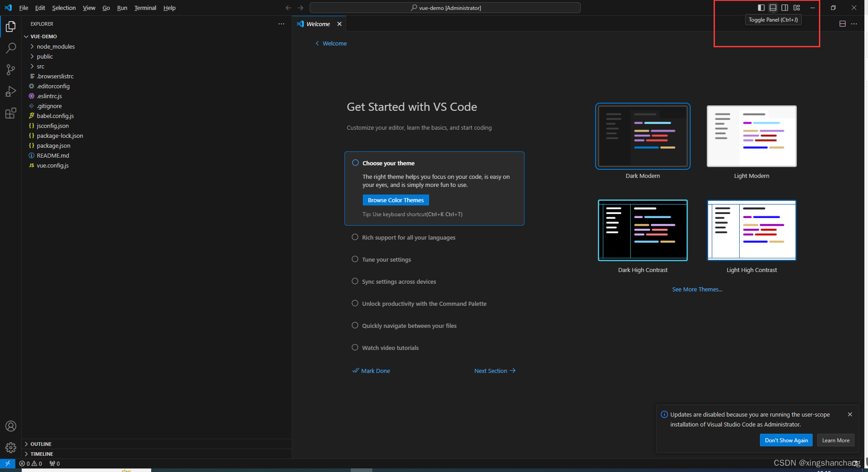The width and height of the screenshot is (868, 472).
Task: Expand the node_modules folder
Action: [x=56, y=46]
